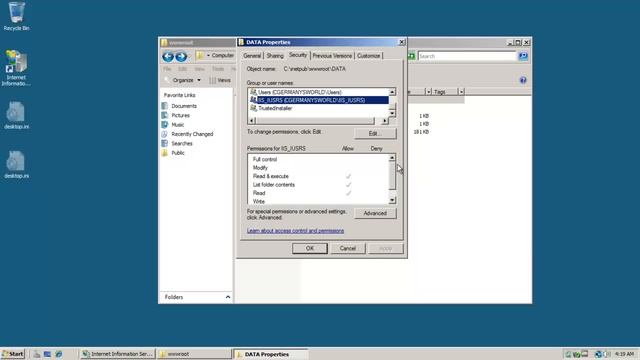Image resolution: width=640 pixels, height=360 pixels.
Task: Click the user list horizontal scrollbar thumb
Action: tap(314, 120)
